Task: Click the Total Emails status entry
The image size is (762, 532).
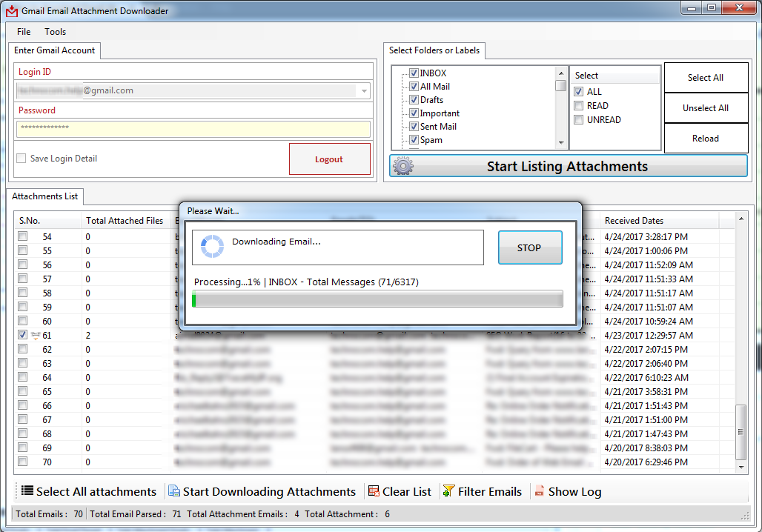Action: coord(49,514)
